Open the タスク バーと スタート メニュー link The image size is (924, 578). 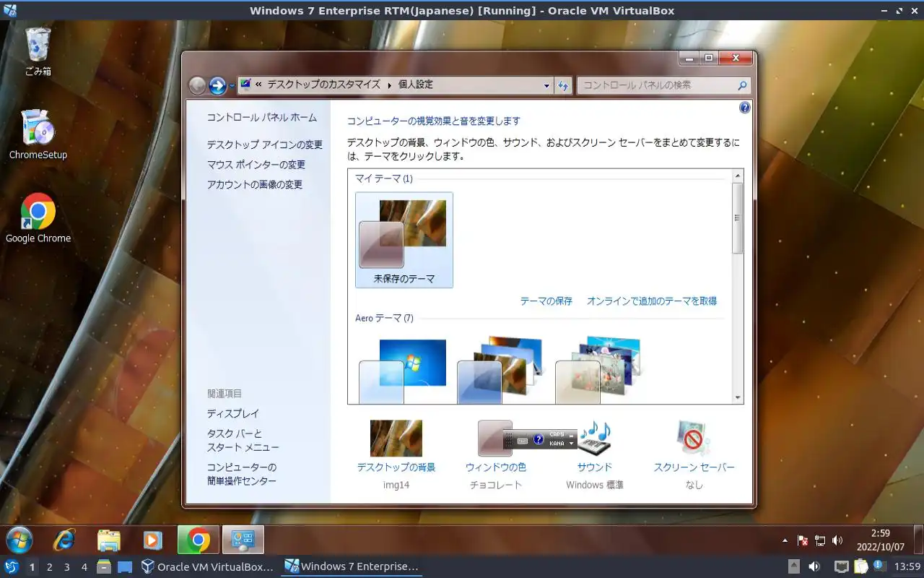pyautogui.click(x=243, y=441)
